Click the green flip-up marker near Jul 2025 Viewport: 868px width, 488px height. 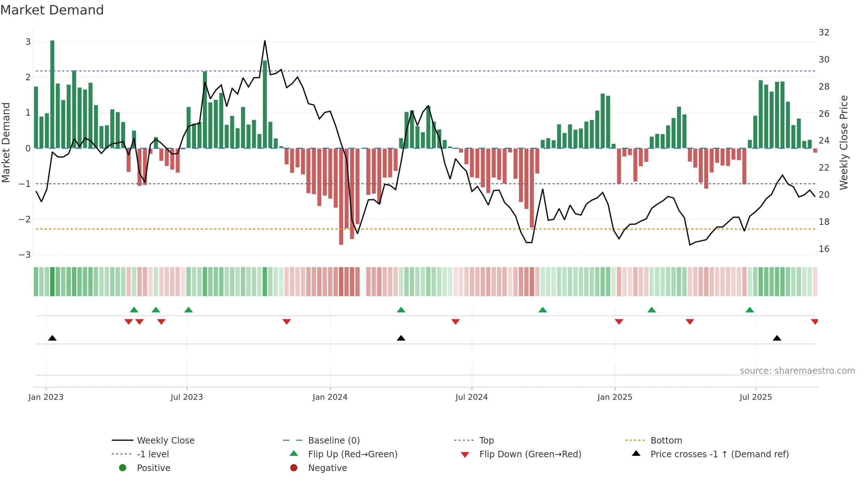pyautogui.click(x=750, y=310)
